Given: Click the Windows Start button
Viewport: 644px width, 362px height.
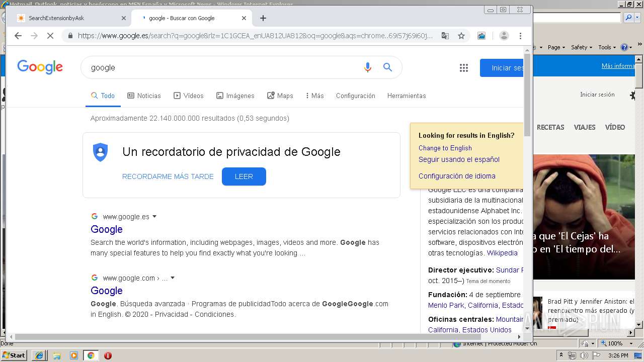Looking at the screenshot, I should click(14, 355).
